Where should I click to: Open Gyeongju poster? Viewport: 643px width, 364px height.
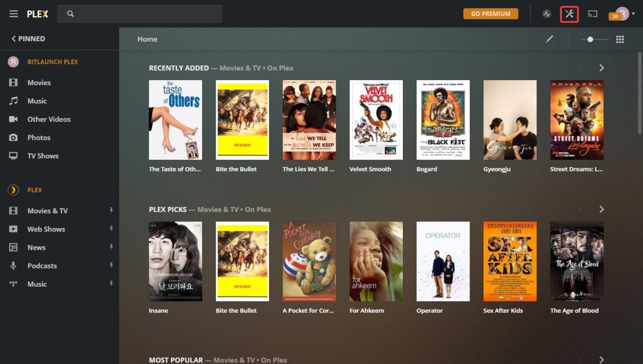[509, 120]
